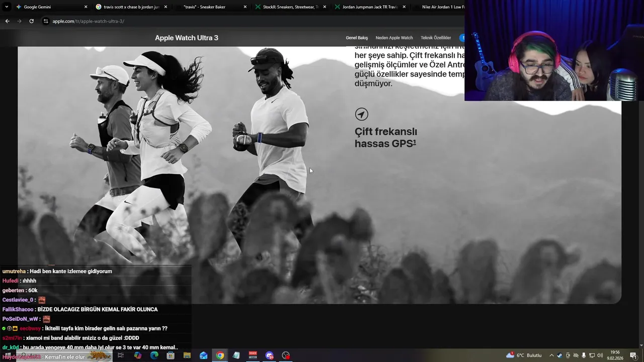Open the weather widget showing 6°C Bulutlu
The width and height of the screenshot is (644, 362).
point(524,355)
